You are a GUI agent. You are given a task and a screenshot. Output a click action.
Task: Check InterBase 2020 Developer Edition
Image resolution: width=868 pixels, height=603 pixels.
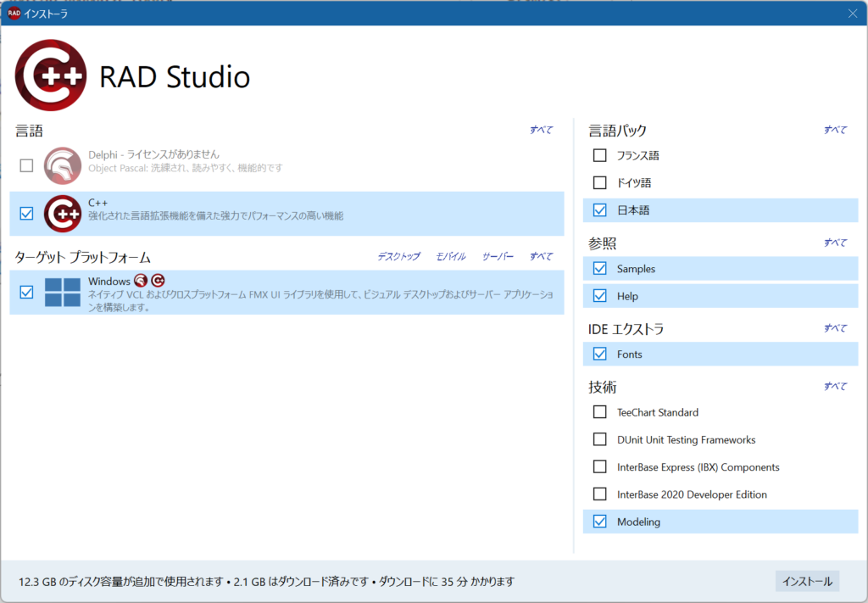point(600,494)
